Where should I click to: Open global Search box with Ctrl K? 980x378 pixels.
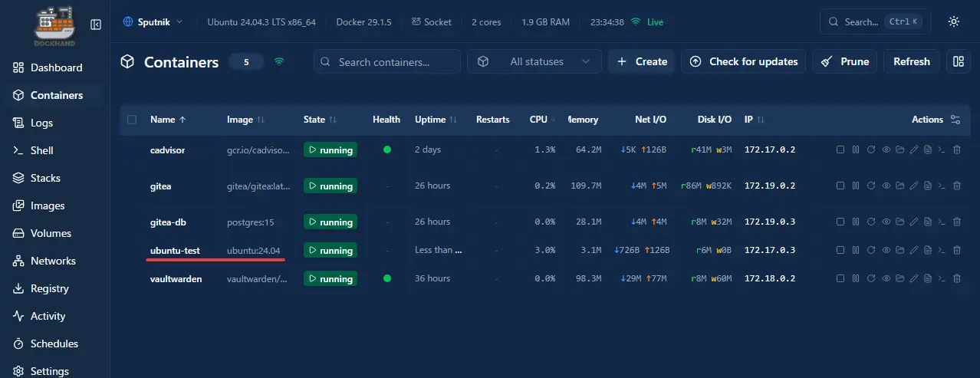[x=876, y=21]
